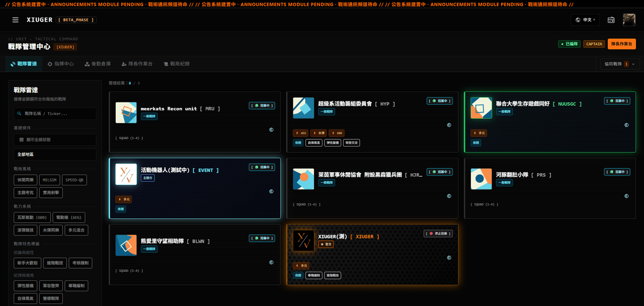Toggle the 電動槍 (AEG) power system filter
This screenshot has height=306, width=644.
69,218
